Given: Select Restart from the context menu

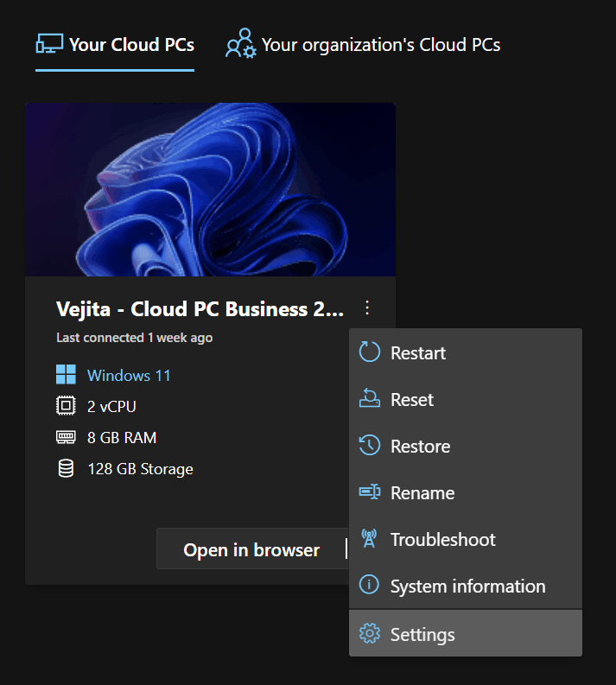Looking at the screenshot, I should click(x=466, y=352).
